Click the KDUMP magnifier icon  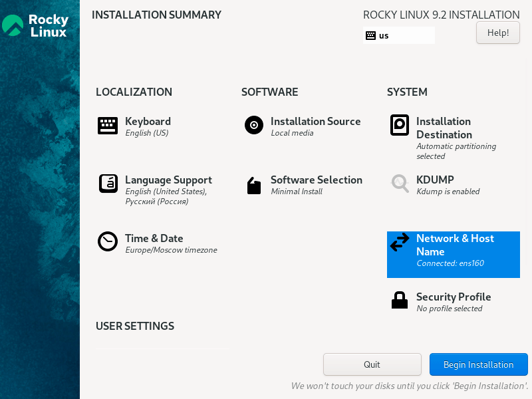pyautogui.click(x=400, y=184)
